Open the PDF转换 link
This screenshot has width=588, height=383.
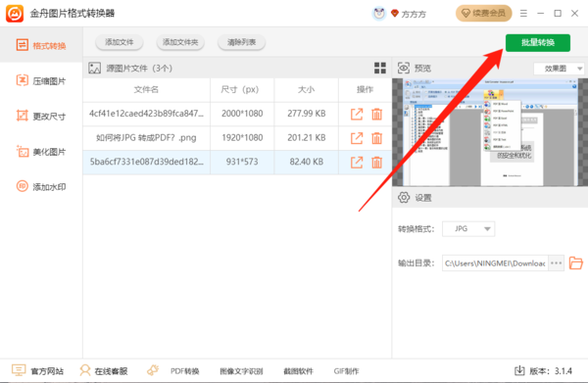[184, 371]
